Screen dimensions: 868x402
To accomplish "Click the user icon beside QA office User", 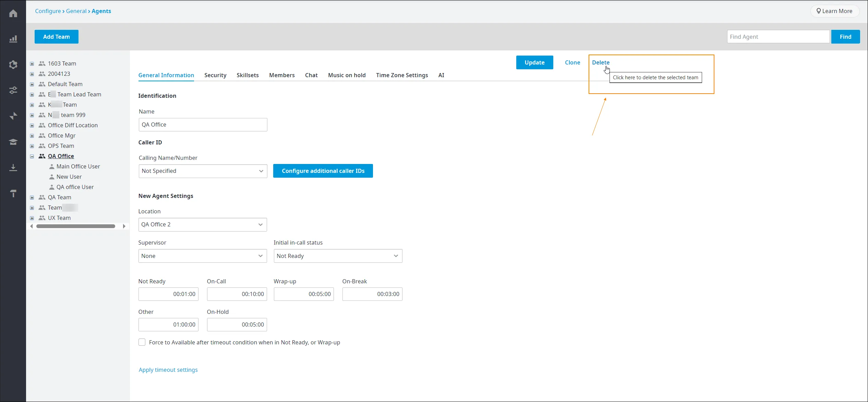I will pyautogui.click(x=52, y=187).
